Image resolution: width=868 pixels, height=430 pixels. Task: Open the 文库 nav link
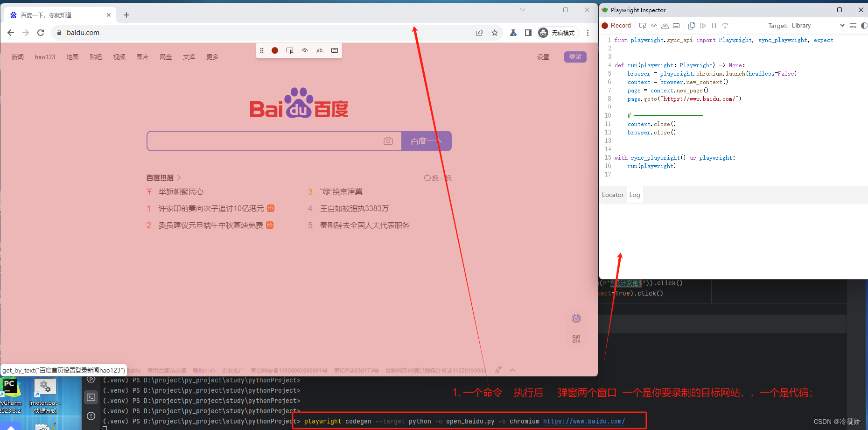(189, 57)
